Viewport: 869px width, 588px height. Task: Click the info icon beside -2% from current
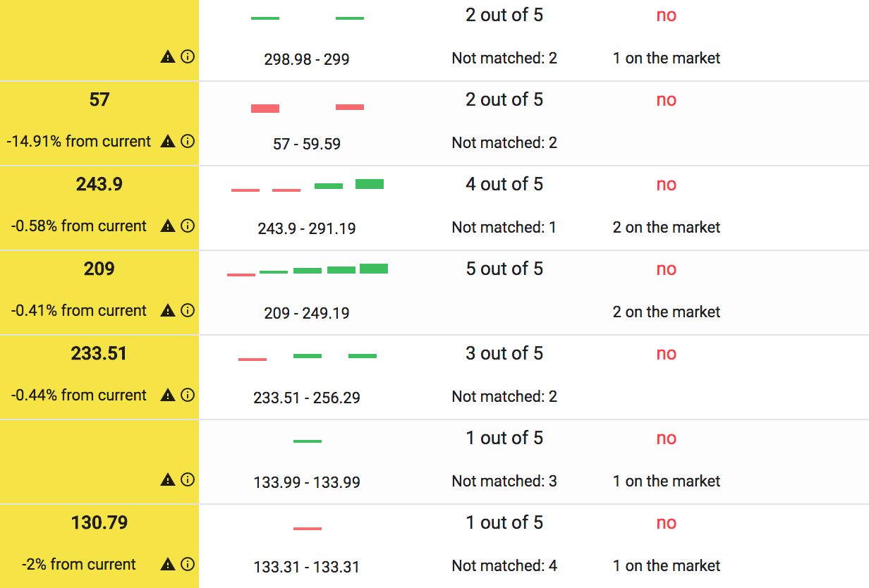click(x=188, y=564)
